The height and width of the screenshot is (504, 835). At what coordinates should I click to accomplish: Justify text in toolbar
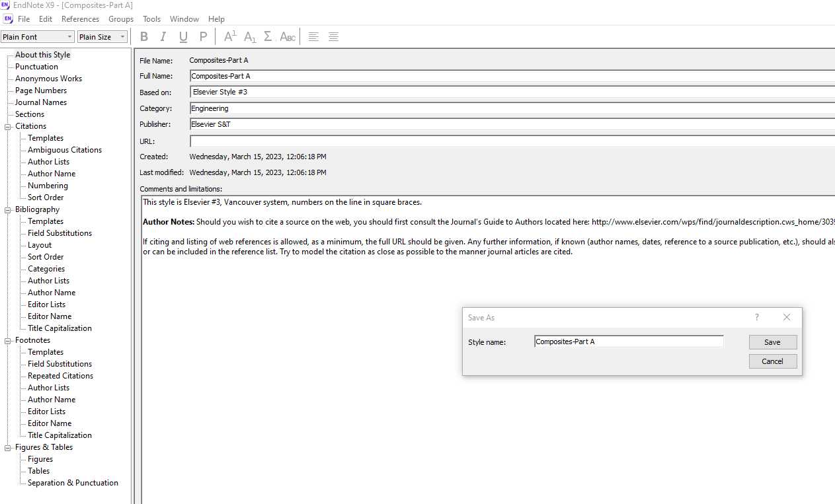point(333,37)
